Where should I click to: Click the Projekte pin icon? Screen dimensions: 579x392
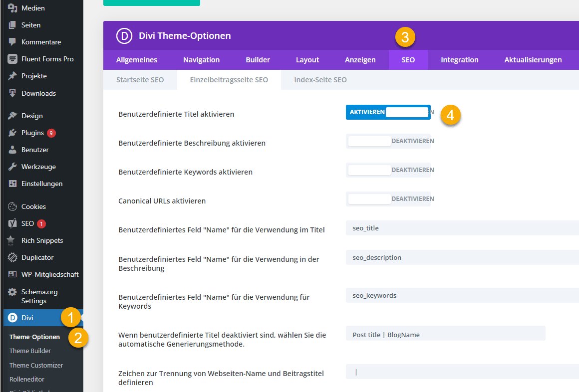(12, 76)
